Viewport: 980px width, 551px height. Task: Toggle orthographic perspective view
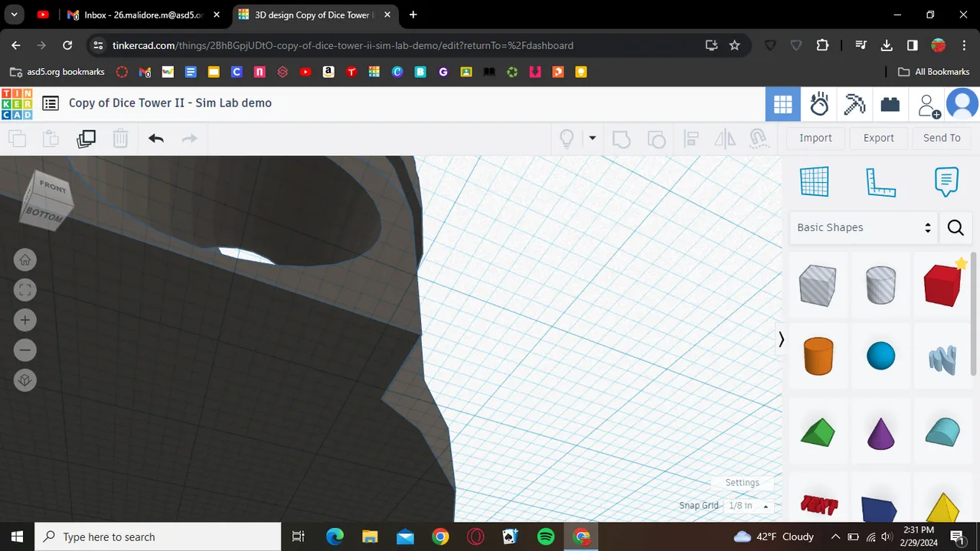pyautogui.click(x=25, y=380)
